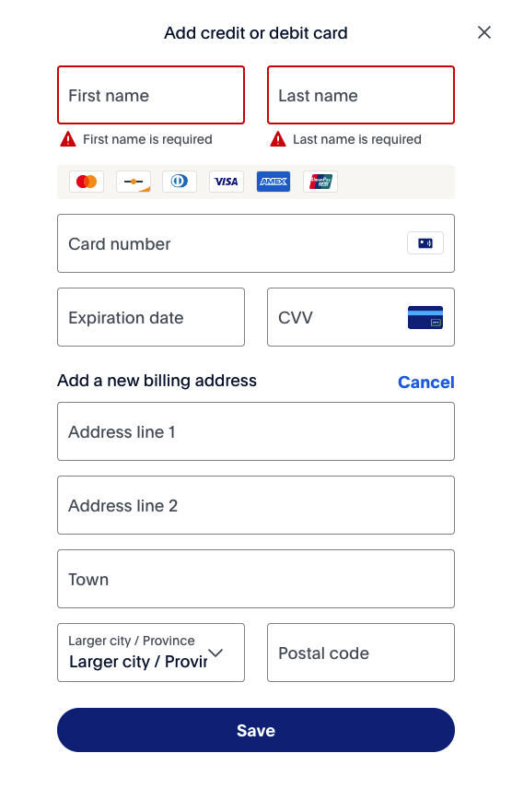The width and height of the screenshot is (512, 812).
Task: Select the Town input field
Action: coord(256,579)
